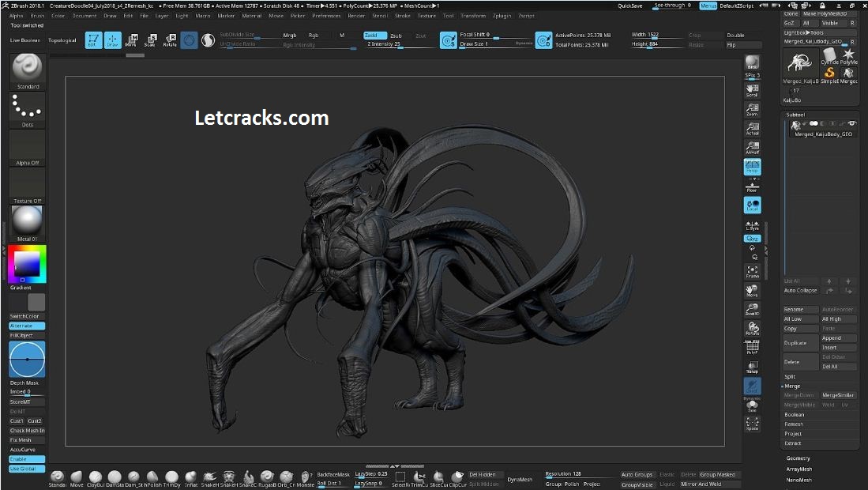Activate the Draw mode button

[x=113, y=40]
